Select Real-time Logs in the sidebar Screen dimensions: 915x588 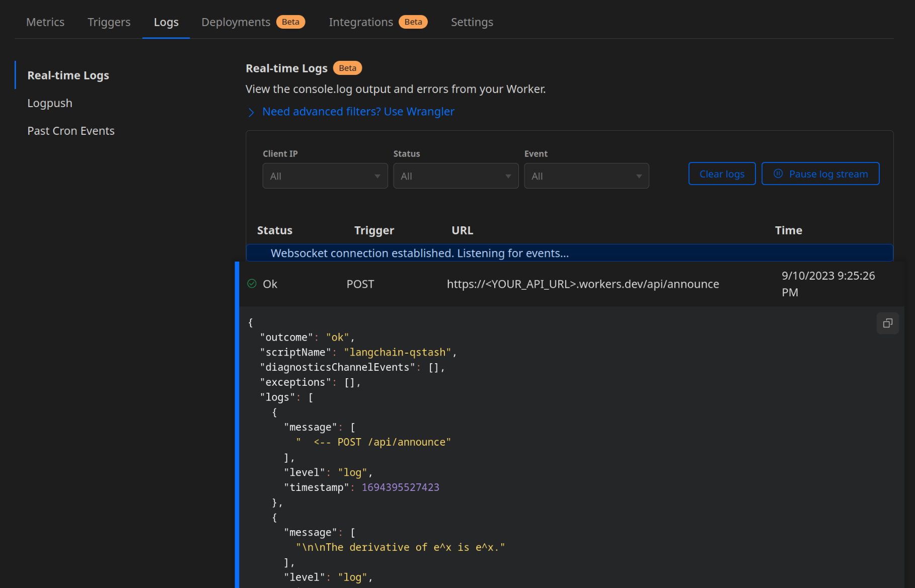coord(68,75)
